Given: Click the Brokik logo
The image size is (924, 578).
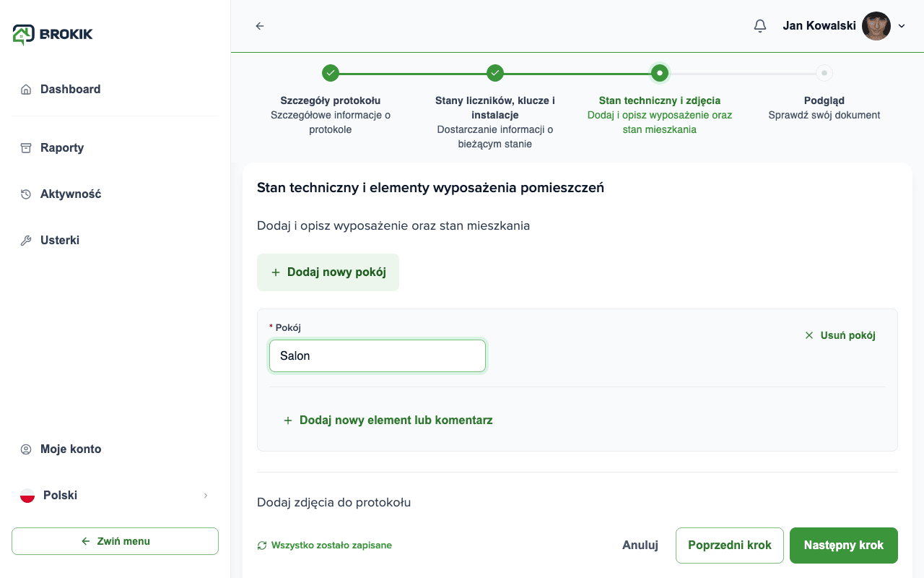Looking at the screenshot, I should (53, 34).
